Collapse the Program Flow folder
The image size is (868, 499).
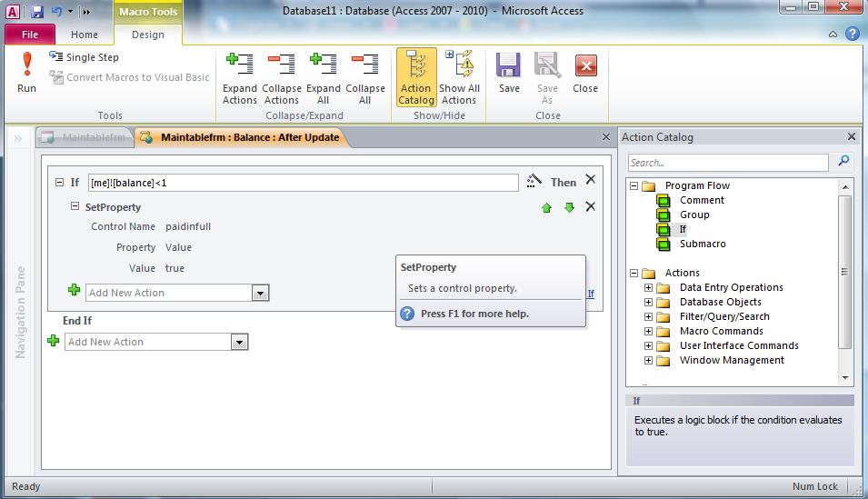(634, 185)
